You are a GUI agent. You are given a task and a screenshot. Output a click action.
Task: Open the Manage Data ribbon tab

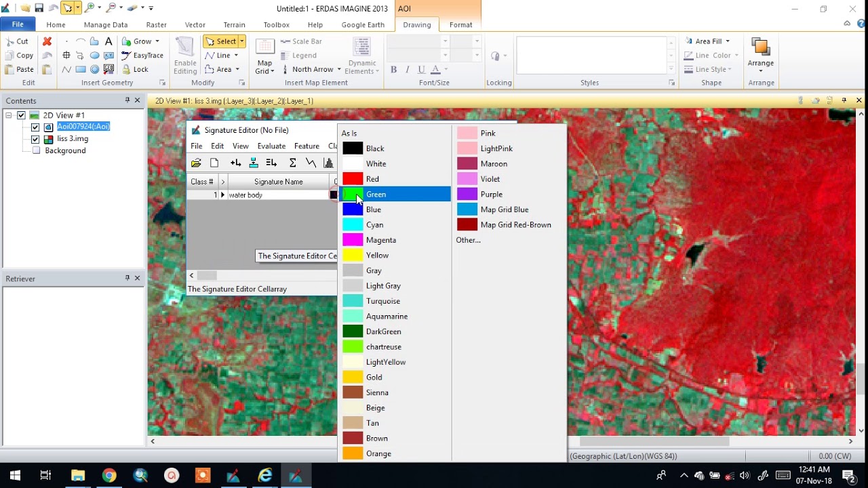point(106,24)
